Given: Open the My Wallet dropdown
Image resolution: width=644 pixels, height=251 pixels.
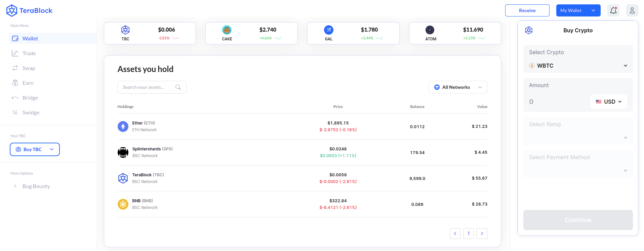Looking at the screenshot, I should pyautogui.click(x=578, y=10).
